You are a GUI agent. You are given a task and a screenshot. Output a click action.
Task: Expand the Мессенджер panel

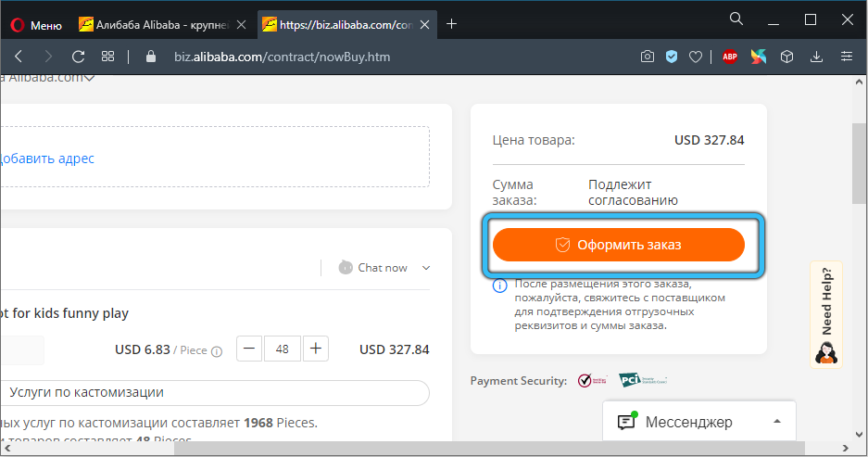(777, 422)
